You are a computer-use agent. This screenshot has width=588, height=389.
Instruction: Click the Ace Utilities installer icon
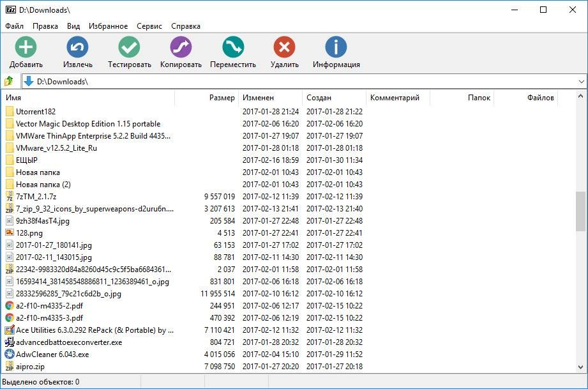pos(10,330)
